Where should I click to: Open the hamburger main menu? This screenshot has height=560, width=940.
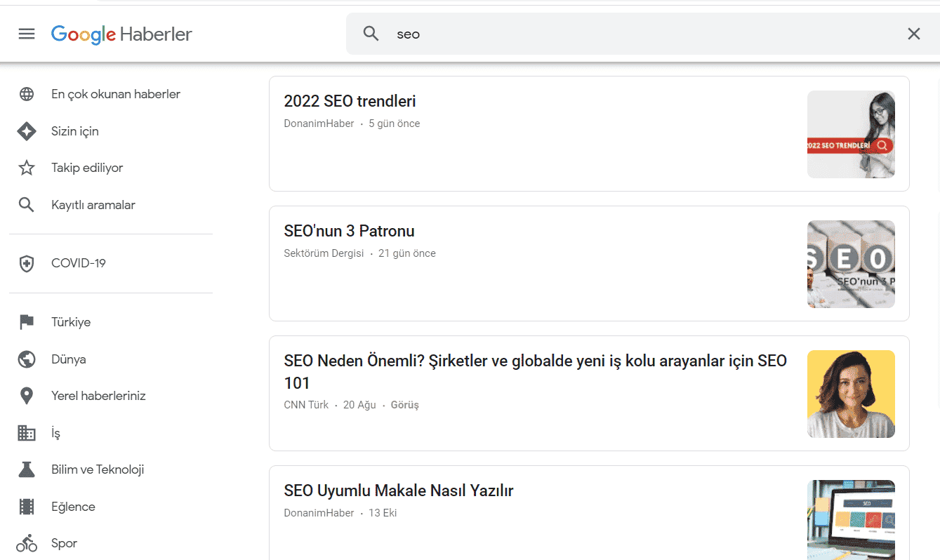[x=27, y=34]
